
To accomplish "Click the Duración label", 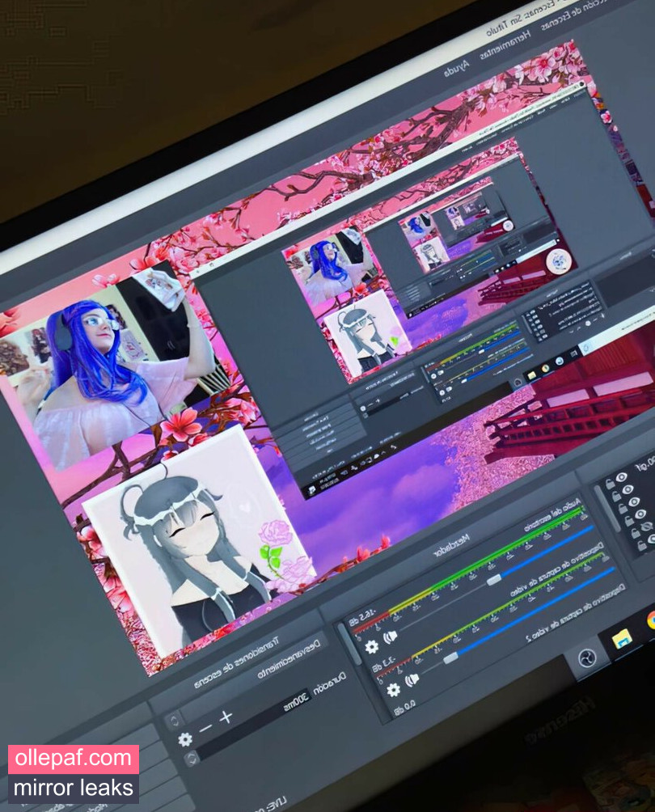I will pyautogui.click(x=329, y=683).
